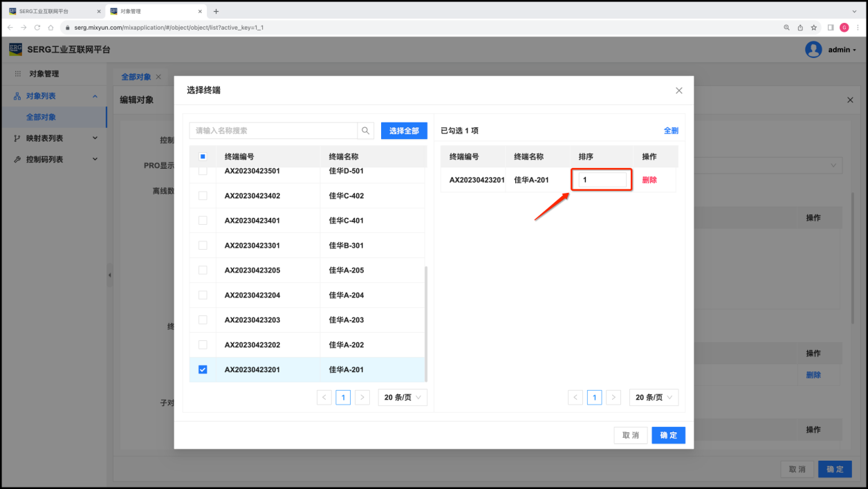Image resolution: width=868 pixels, height=489 pixels.
Task: Click the browser zoom magnifier icon
Action: coord(786,28)
